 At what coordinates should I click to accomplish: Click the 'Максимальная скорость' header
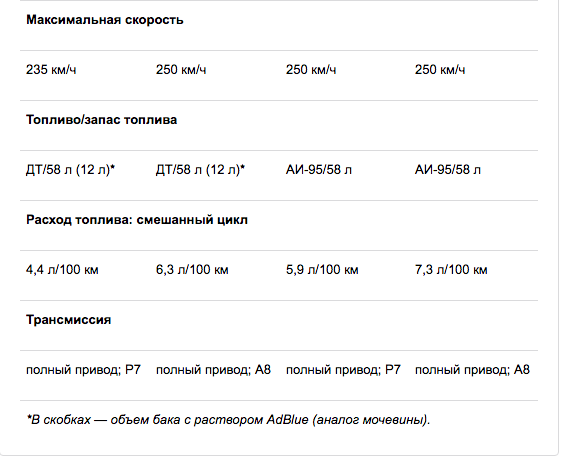click(104, 20)
